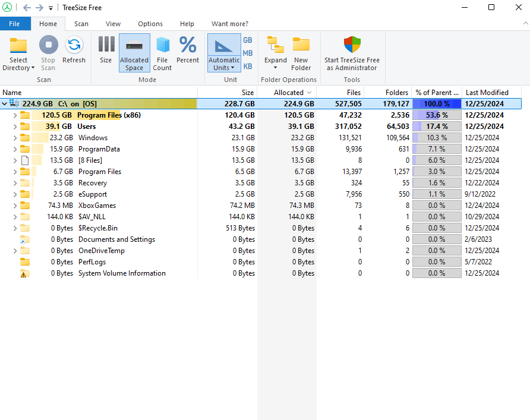This screenshot has width=530, height=420.
Task: Click the 17.4 % progress bar
Action: tap(437, 127)
